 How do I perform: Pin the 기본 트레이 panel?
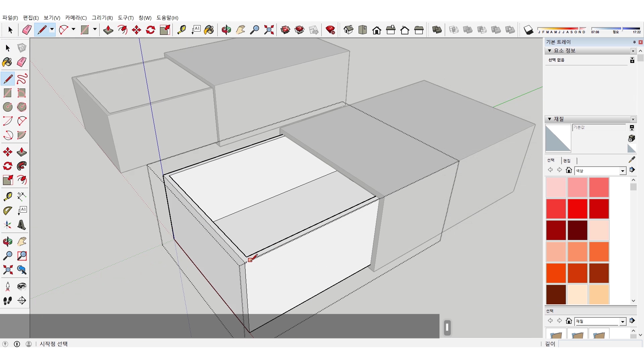(x=634, y=42)
